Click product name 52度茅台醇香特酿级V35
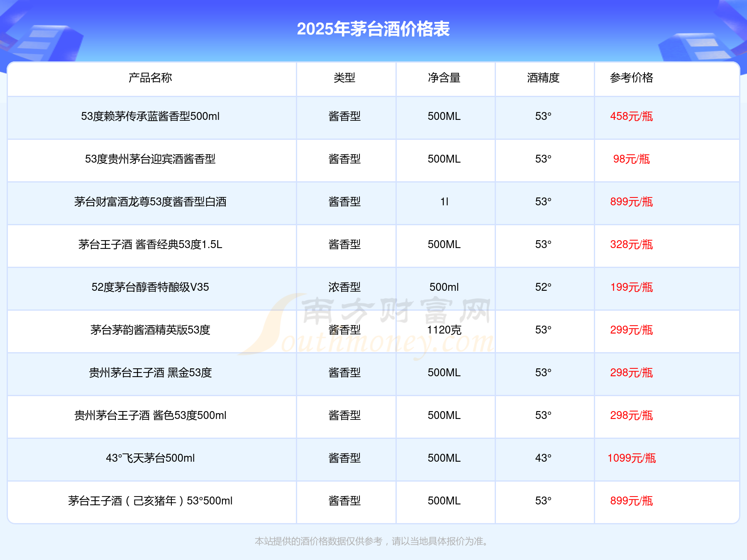The width and height of the screenshot is (747, 560). [x=150, y=287]
